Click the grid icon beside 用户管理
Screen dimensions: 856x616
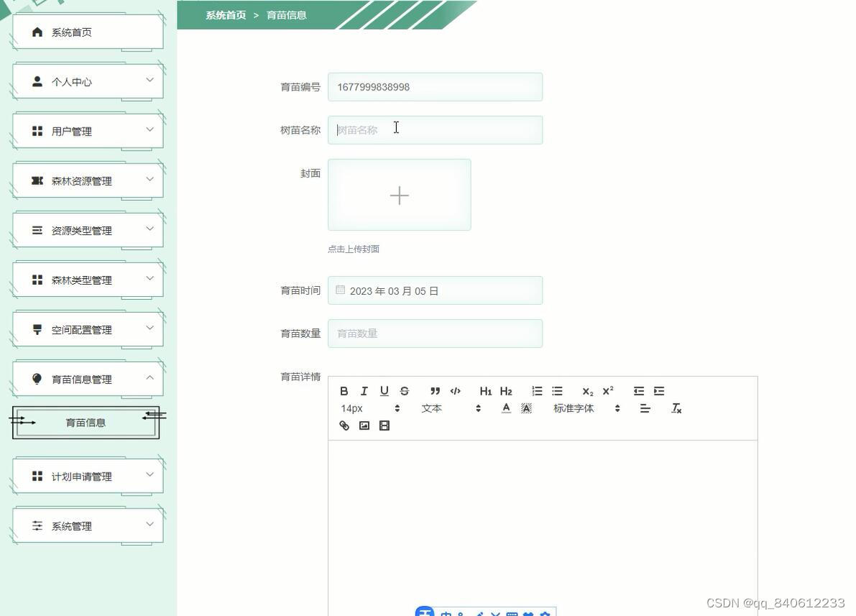click(x=37, y=131)
